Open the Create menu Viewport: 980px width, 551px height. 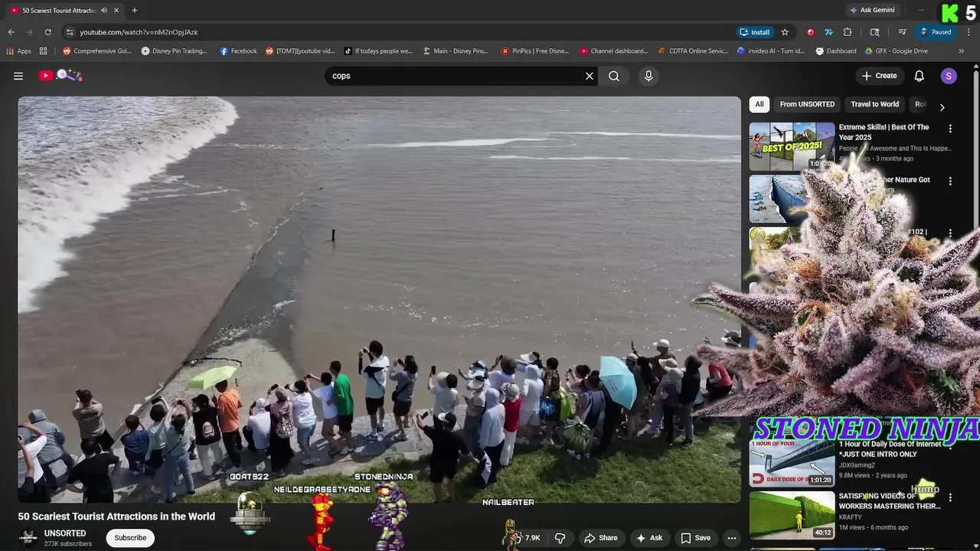[x=879, y=76]
